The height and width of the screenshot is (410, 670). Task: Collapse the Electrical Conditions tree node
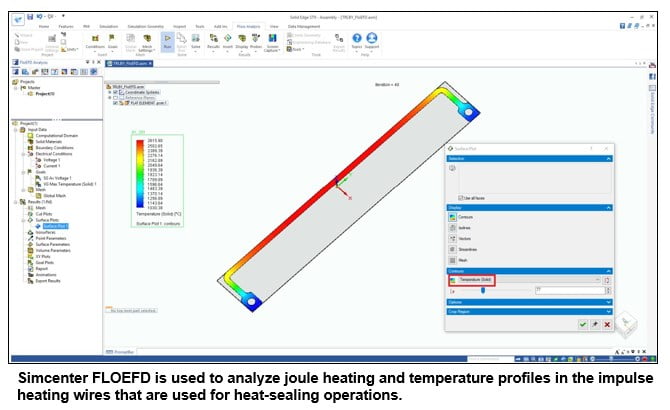pos(24,154)
